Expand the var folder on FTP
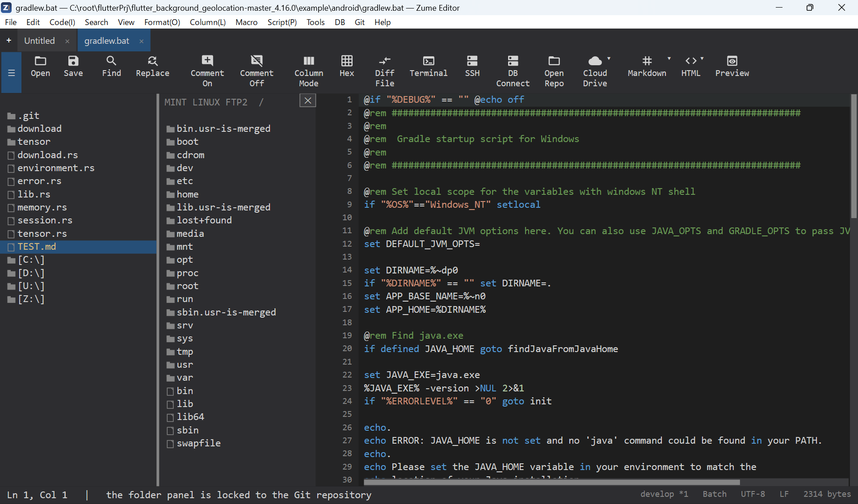Image resolution: width=858 pixels, height=504 pixels. coord(180,378)
